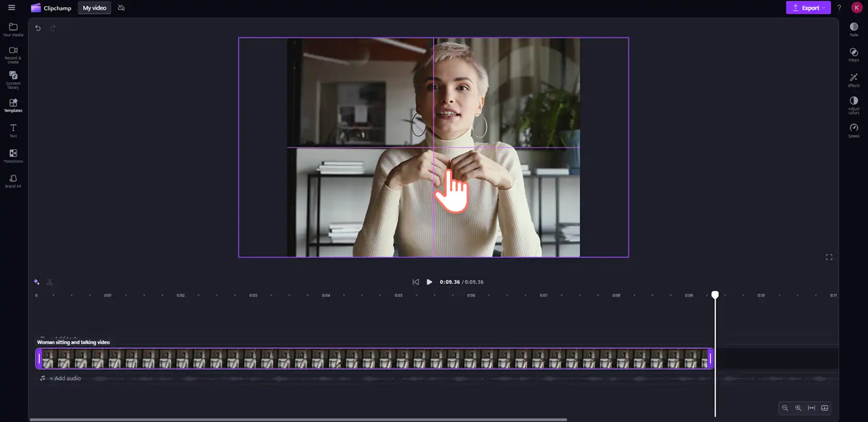Open the Fade settings panel
The height and width of the screenshot is (422, 868).
(854, 29)
